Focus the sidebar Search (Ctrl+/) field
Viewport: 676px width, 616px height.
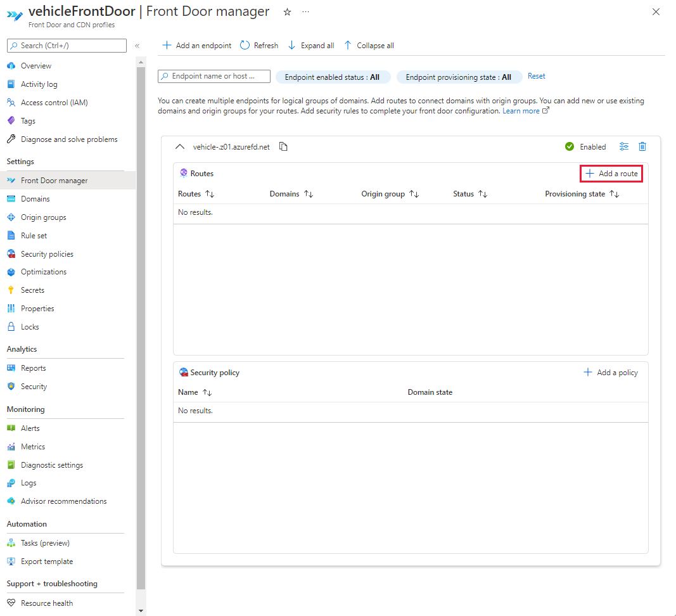[x=67, y=45]
